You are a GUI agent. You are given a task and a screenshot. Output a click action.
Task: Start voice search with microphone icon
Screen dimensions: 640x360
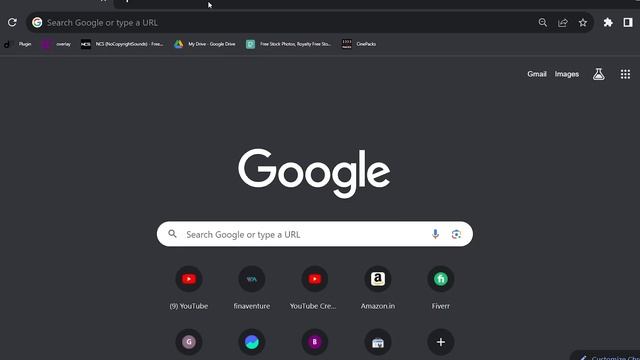click(435, 234)
